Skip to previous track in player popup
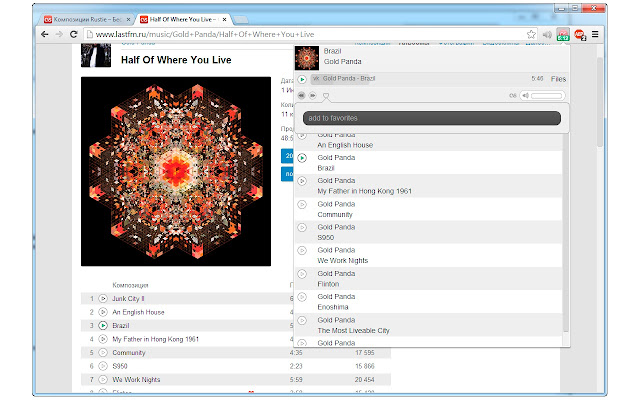Image resolution: width=640 pixels, height=400 pixels. [x=301, y=96]
